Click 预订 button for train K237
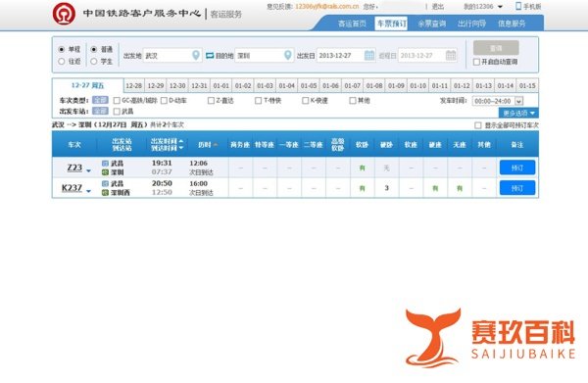Image resolution: width=588 pixels, height=383 pixels. pos(517,188)
